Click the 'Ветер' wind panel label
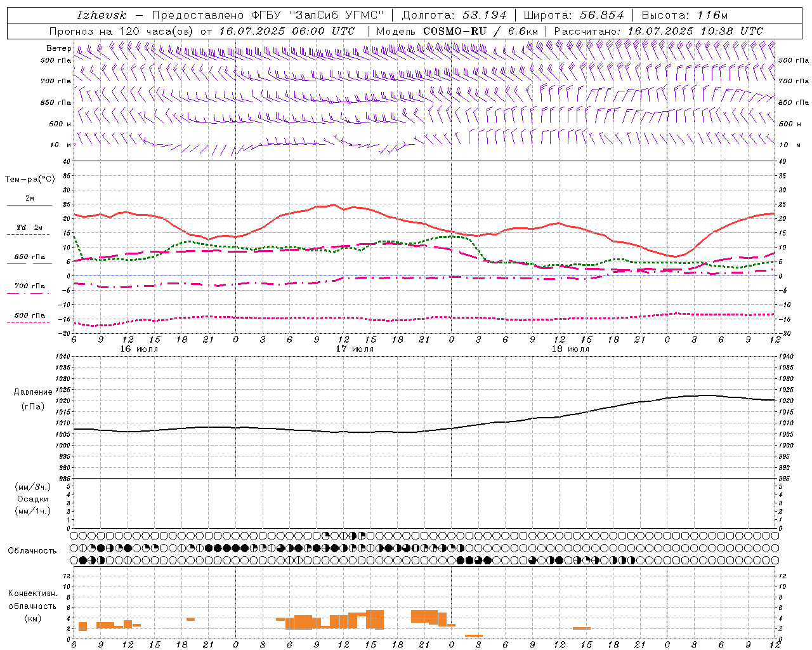Viewport: 812px width, 650px height. click(58, 48)
